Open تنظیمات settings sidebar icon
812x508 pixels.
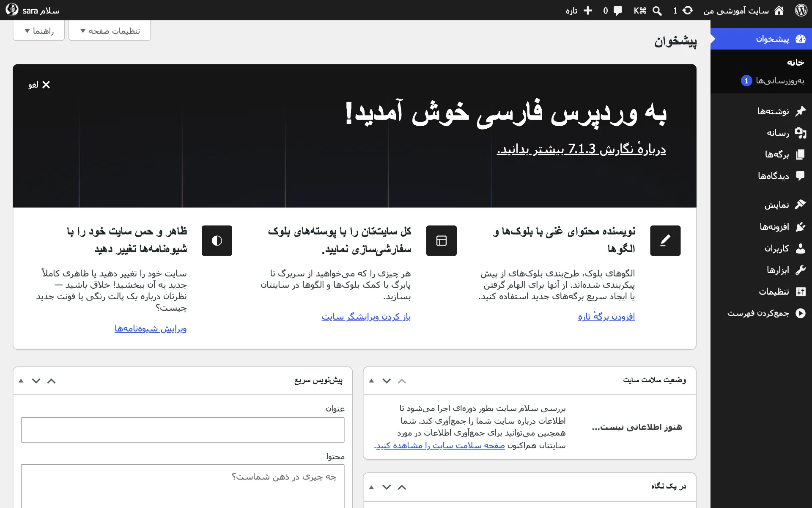(x=801, y=291)
